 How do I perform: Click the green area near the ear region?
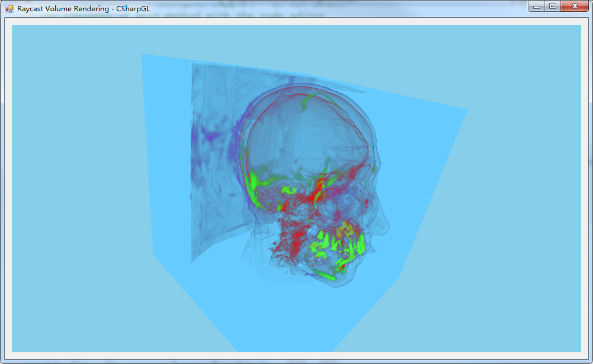click(255, 182)
